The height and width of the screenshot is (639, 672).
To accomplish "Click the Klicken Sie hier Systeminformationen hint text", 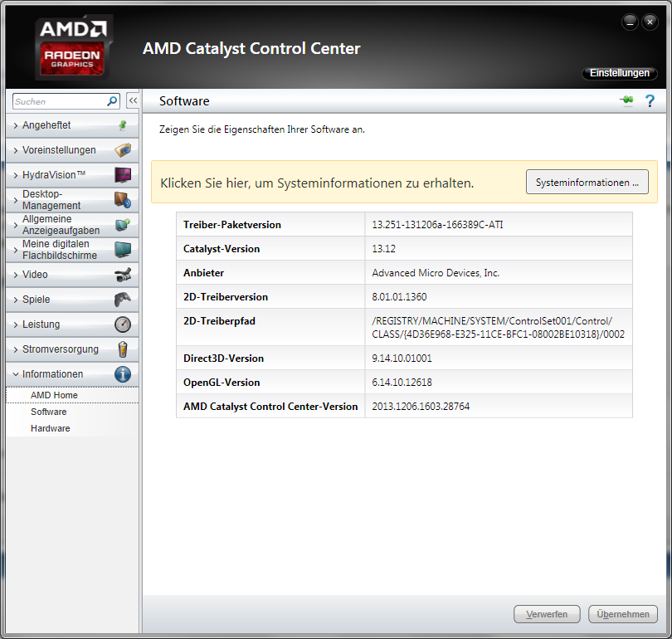I will [317, 183].
